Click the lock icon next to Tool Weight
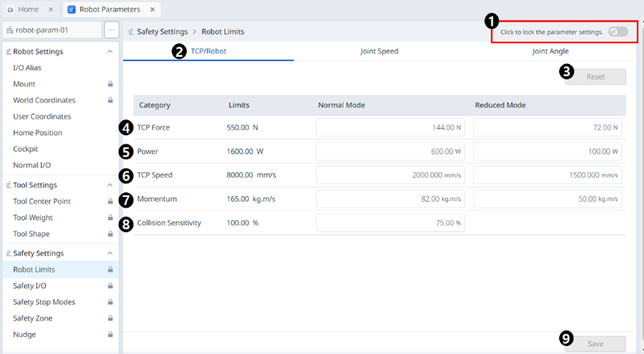644x354 pixels. [x=110, y=218]
